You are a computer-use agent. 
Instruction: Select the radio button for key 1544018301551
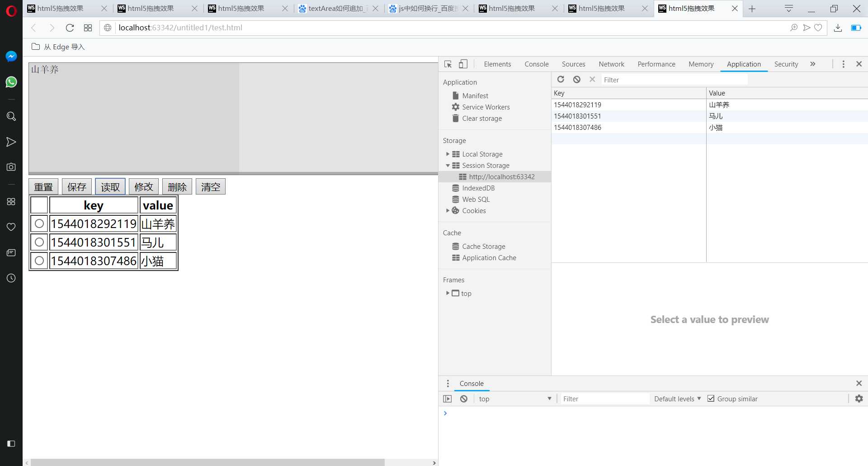pos(39,243)
